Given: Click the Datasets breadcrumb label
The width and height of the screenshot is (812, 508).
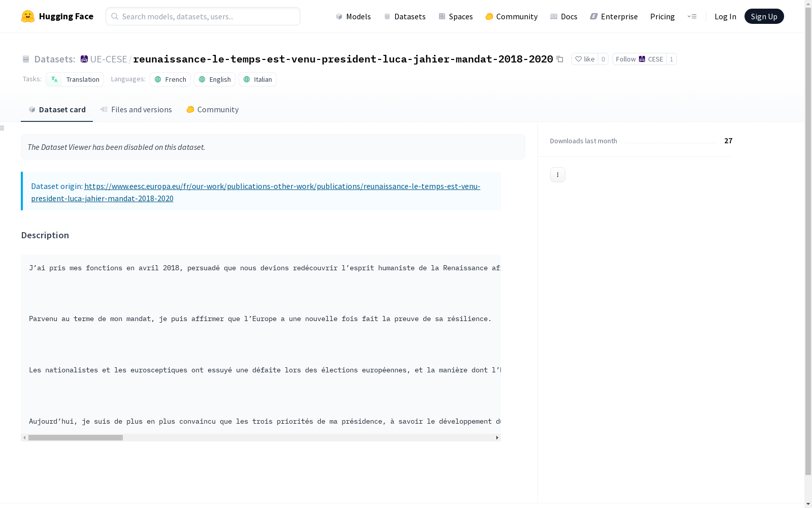Looking at the screenshot, I should click(54, 59).
